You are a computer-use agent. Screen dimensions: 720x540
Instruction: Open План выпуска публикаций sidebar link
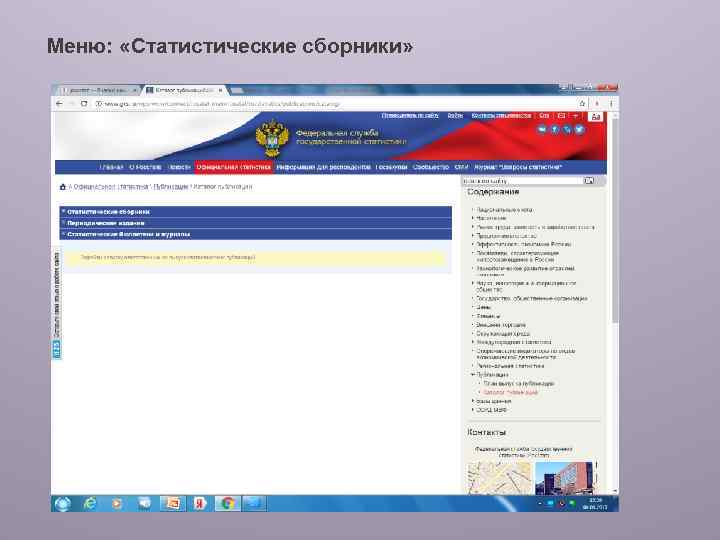click(519, 383)
